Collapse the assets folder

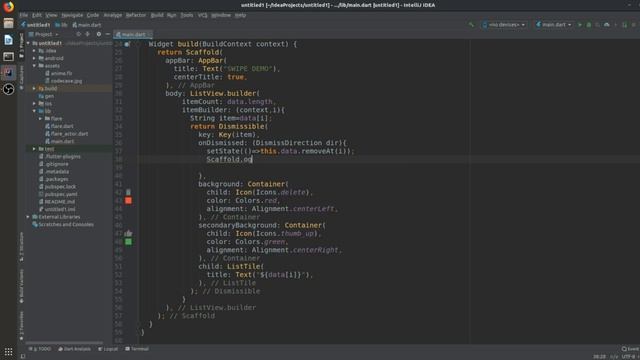[x=34, y=66]
